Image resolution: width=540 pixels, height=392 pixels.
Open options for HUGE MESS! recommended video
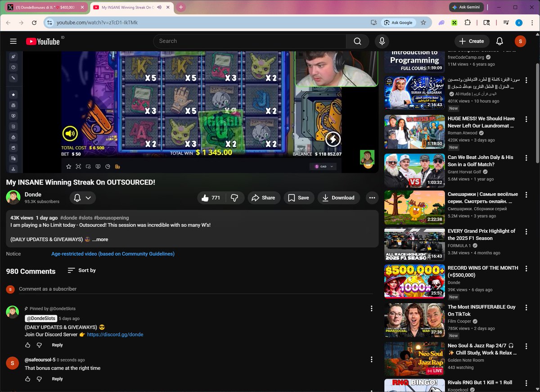(x=526, y=119)
